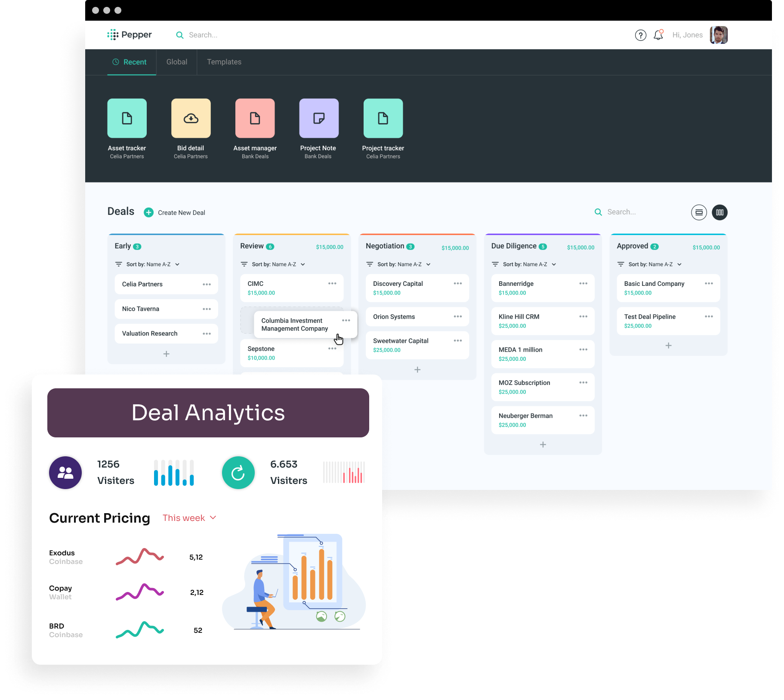
Task: Open the This week pricing dropdown
Action: pyautogui.click(x=189, y=518)
